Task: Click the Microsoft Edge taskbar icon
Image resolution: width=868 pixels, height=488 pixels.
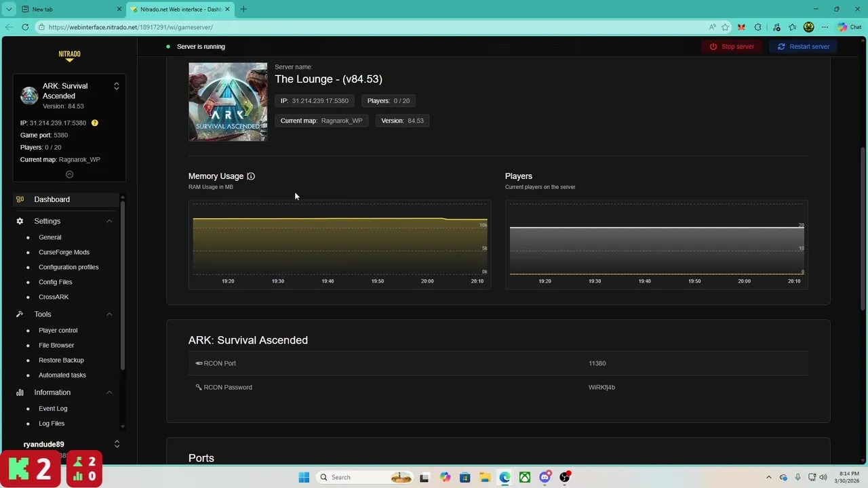Action: point(505,477)
